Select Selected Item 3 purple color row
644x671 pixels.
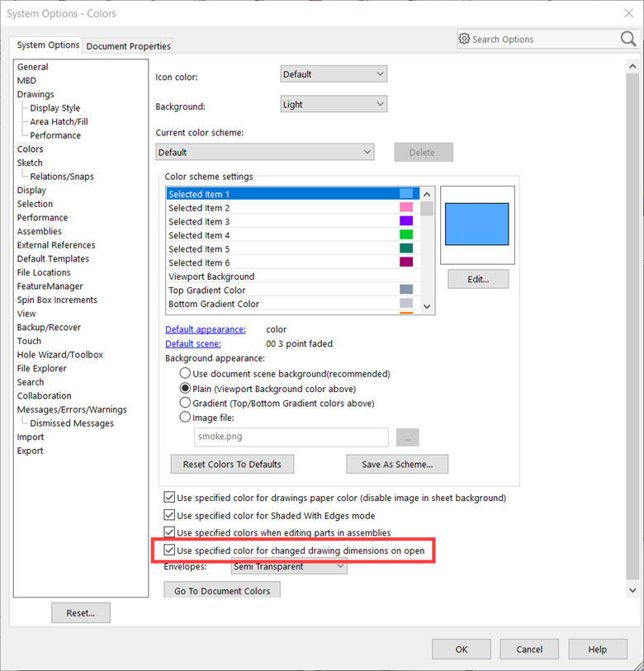coord(293,221)
